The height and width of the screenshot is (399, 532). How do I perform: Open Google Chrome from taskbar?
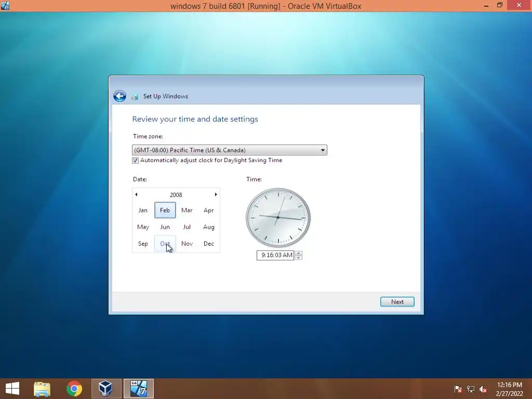coord(74,389)
